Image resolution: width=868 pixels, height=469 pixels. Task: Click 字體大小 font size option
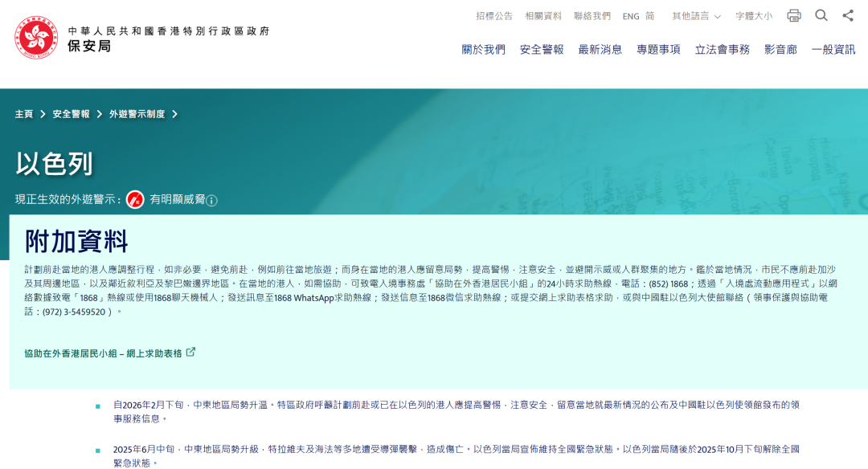(753, 16)
